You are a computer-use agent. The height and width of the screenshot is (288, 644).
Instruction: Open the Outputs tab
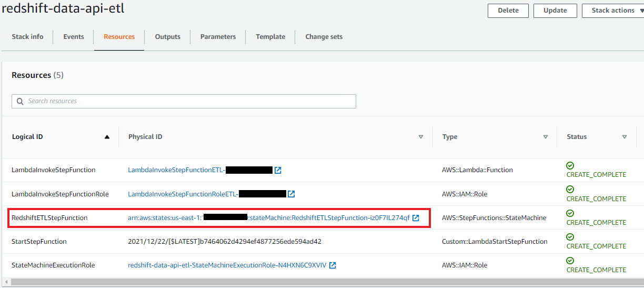168,37
